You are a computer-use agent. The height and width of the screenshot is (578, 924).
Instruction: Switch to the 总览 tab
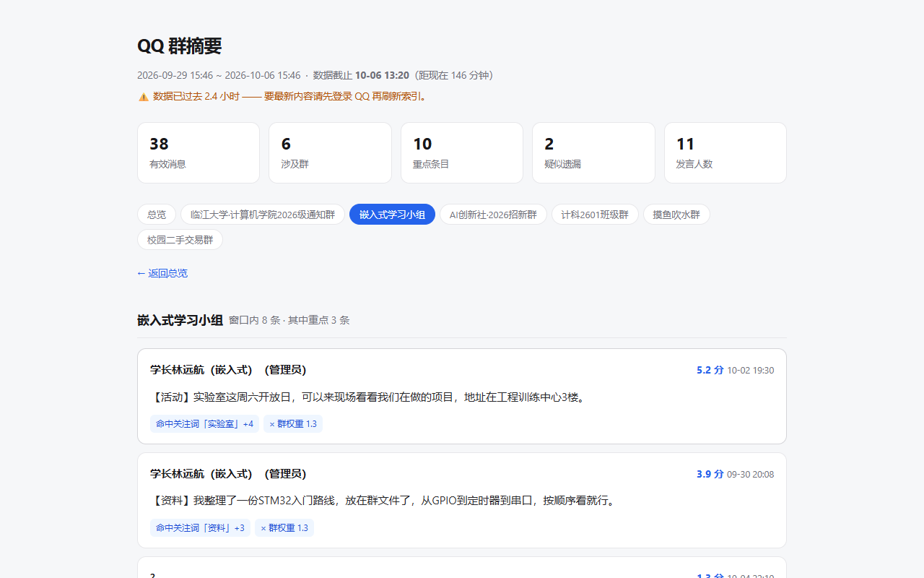tap(157, 215)
